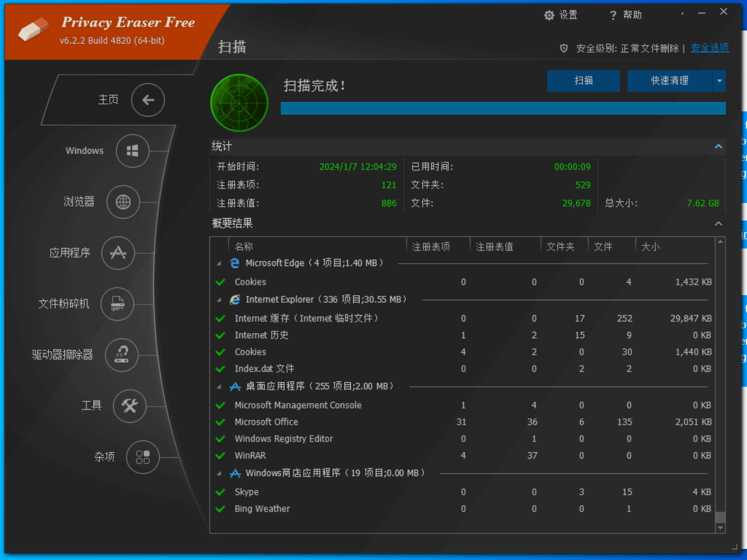This screenshot has width=747, height=560.
Task: Open the 主页 sidebar item
Action: [108, 100]
